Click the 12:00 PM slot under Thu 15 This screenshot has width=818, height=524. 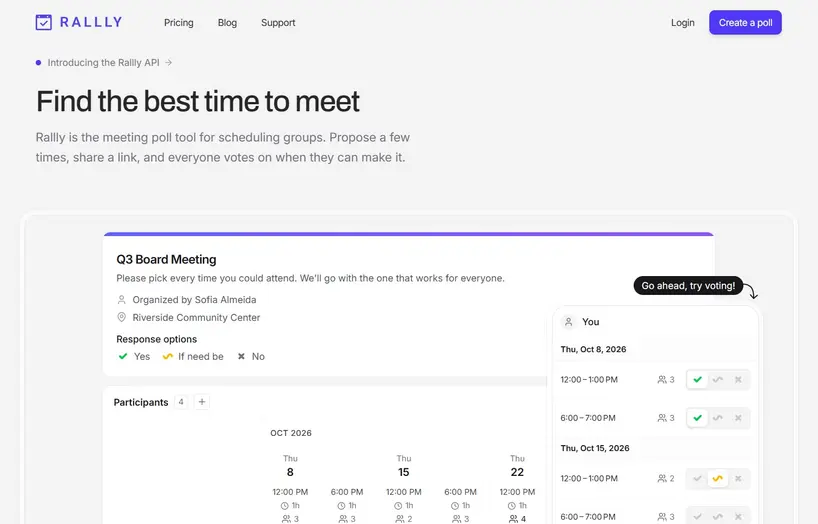(404, 492)
